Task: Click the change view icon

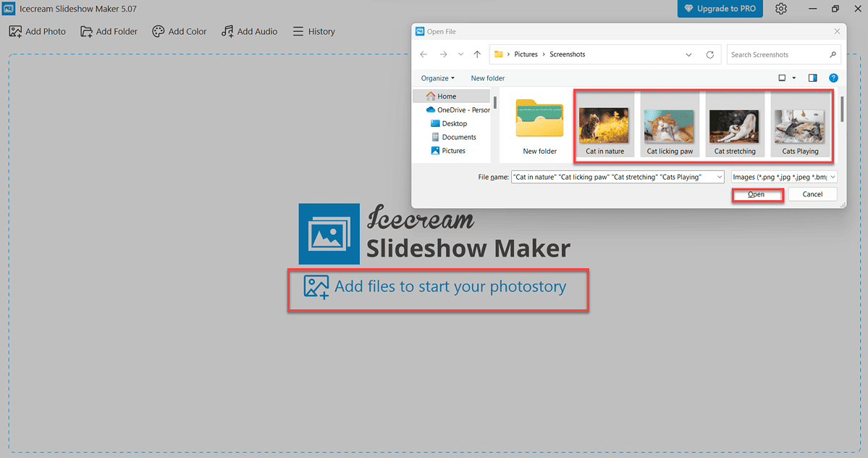Action: tap(782, 78)
